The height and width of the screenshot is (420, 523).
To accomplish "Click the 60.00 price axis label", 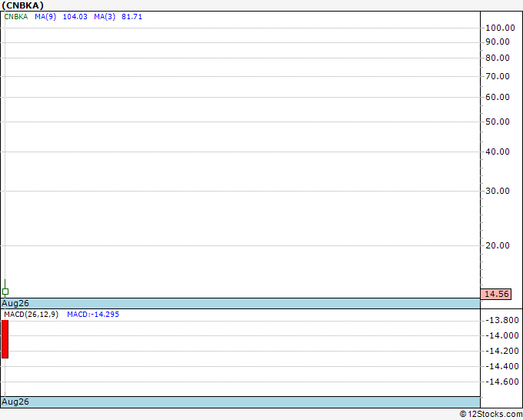I will [498, 98].
